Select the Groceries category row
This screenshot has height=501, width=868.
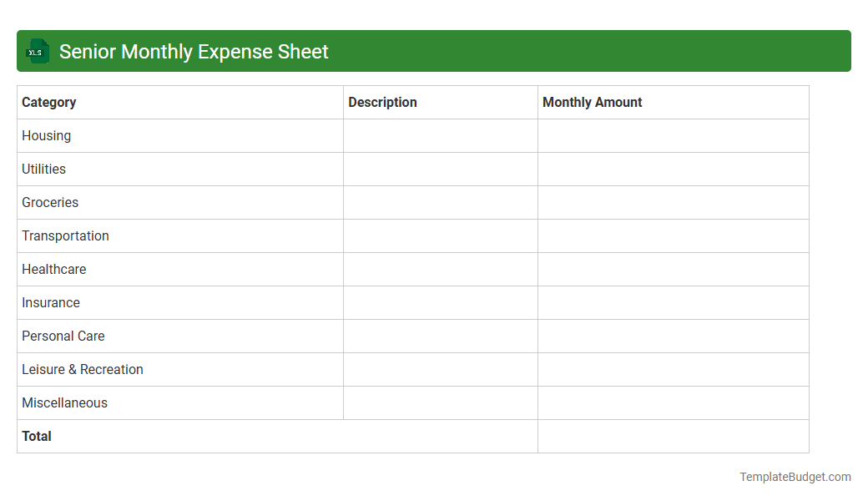pos(50,202)
